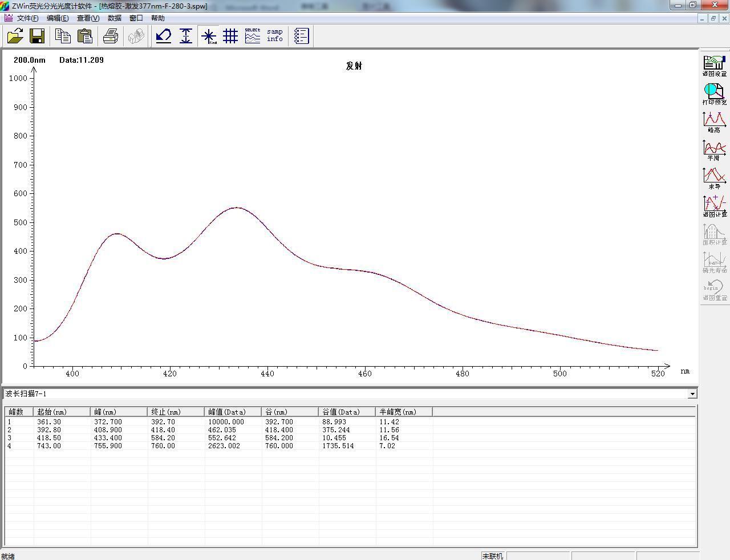The width and height of the screenshot is (730, 560).
Task: Click the 起始(nm) column header
Action: [62, 412]
